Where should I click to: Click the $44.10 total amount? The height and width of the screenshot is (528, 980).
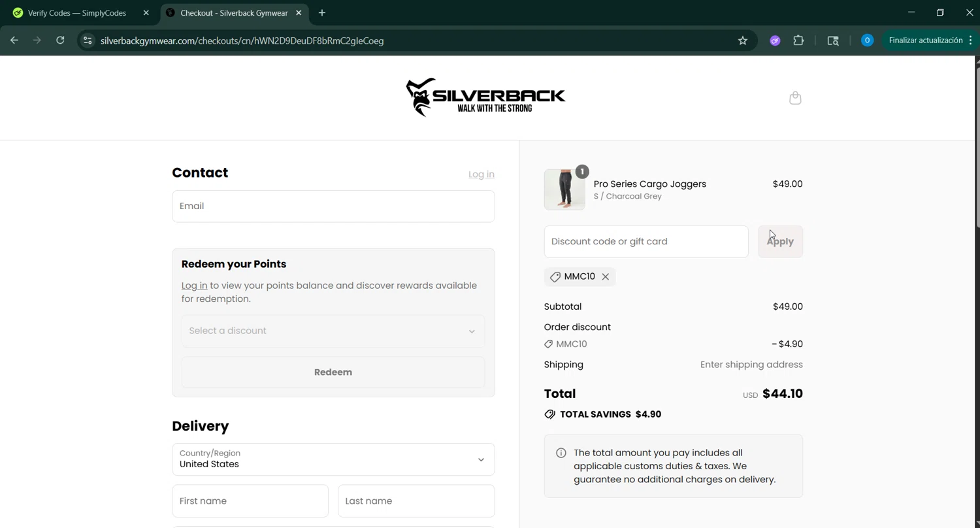click(783, 394)
